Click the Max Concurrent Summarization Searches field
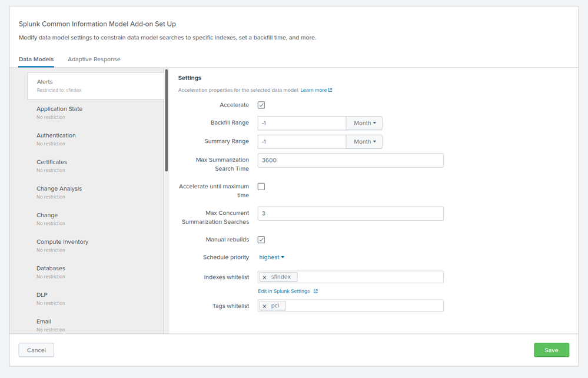The width and height of the screenshot is (588, 378). [351, 214]
